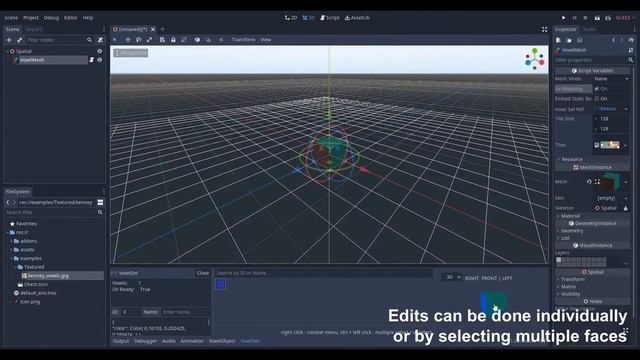Image resolution: width=640 pixels, height=360 pixels.
Task: Go to previous object in Inspector history
Action: point(613,40)
